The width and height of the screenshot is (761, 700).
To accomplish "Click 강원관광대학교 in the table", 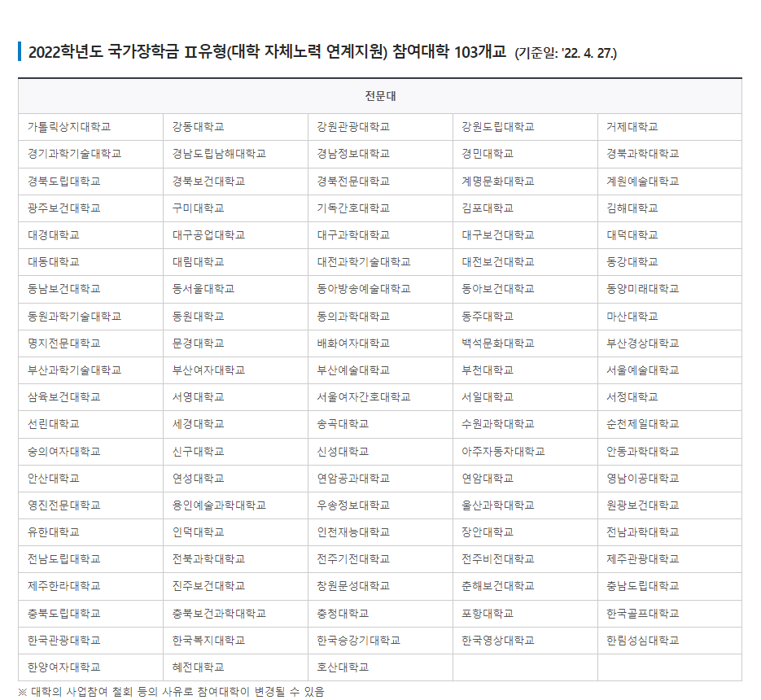I will [380, 127].
